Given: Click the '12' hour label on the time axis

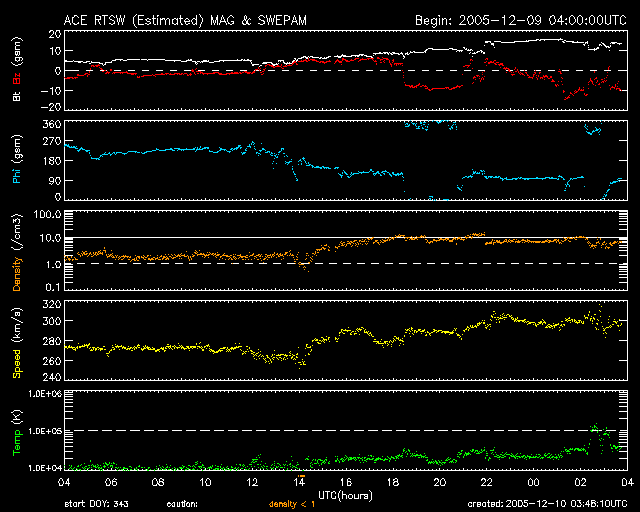Looking at the screenshot, I should (252, 482).
